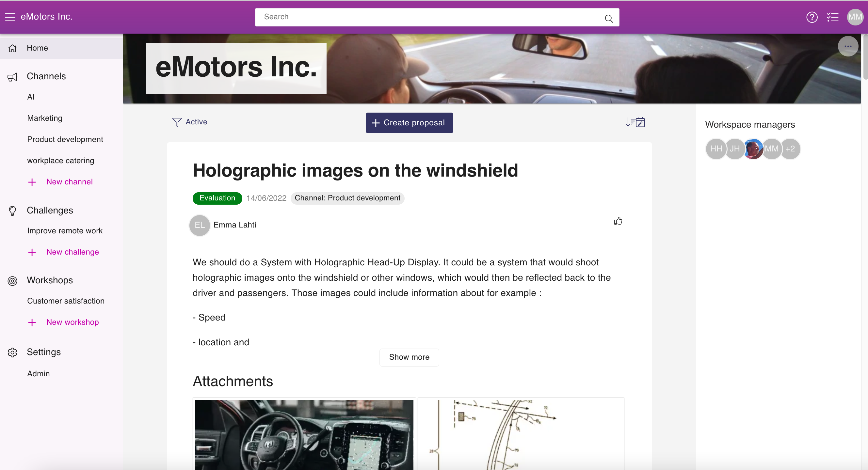Click the photo workspace manager avatar
This screenshot has height=470, width=868.
tap(753, 149)
